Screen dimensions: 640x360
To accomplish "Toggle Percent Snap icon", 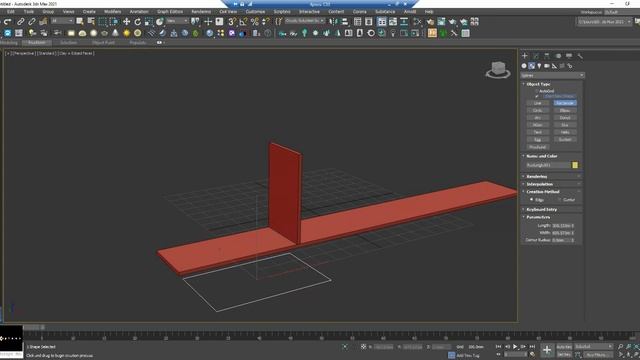I will [255, 22].
